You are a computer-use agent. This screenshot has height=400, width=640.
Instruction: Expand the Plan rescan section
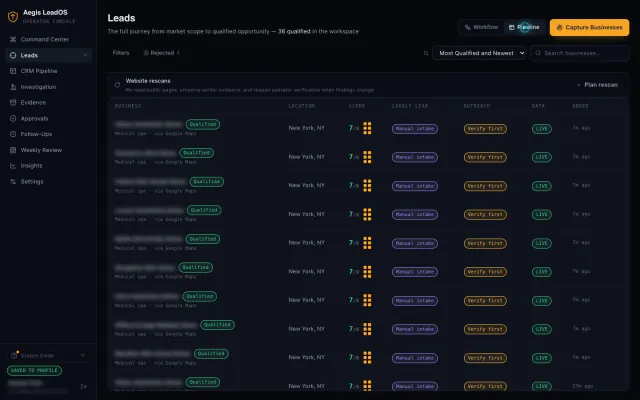click(x=597, y=85)
